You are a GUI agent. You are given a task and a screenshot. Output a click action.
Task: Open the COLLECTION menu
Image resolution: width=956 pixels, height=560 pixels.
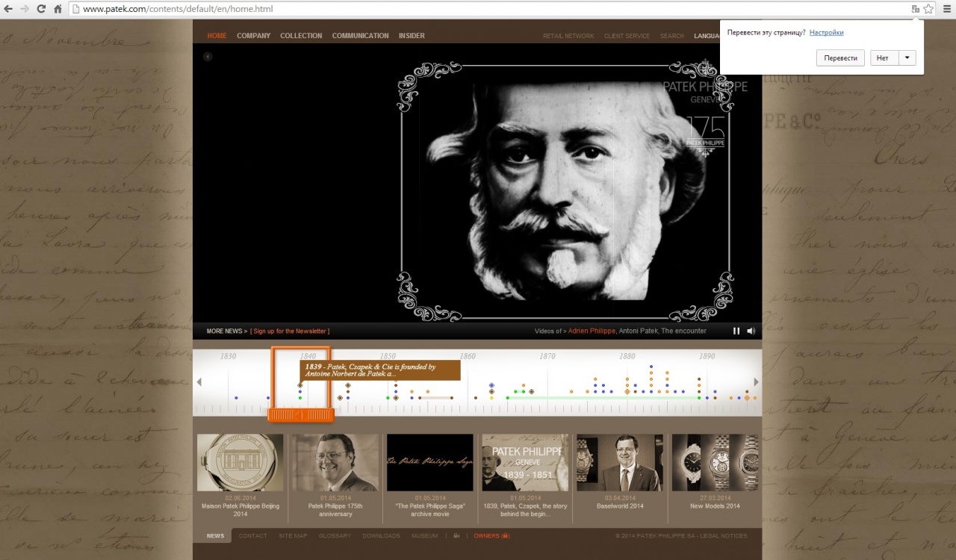[x=301, y=36]
